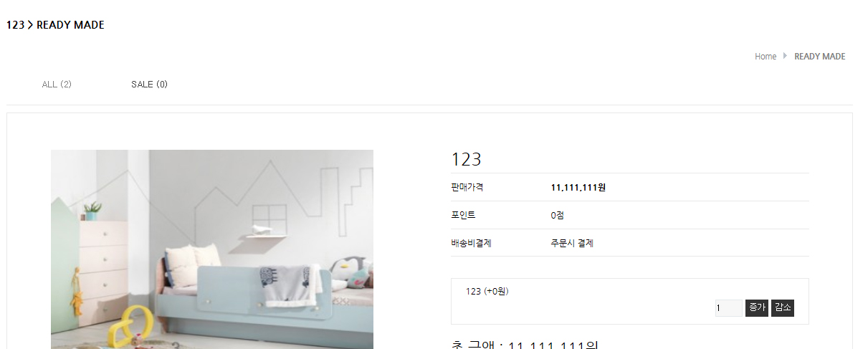Go to the Home breadcrumb link
The image size is (868, 349).
click(766, 57)
